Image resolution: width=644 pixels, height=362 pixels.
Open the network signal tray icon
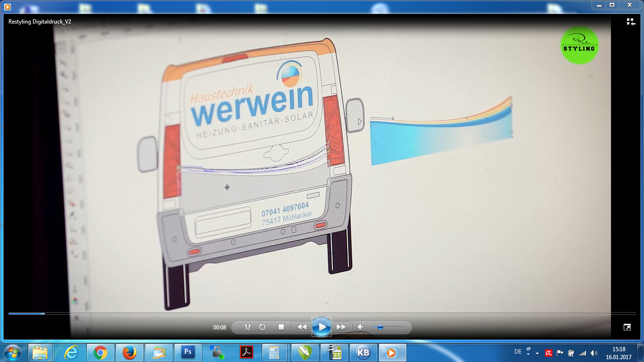coord(583,353)
